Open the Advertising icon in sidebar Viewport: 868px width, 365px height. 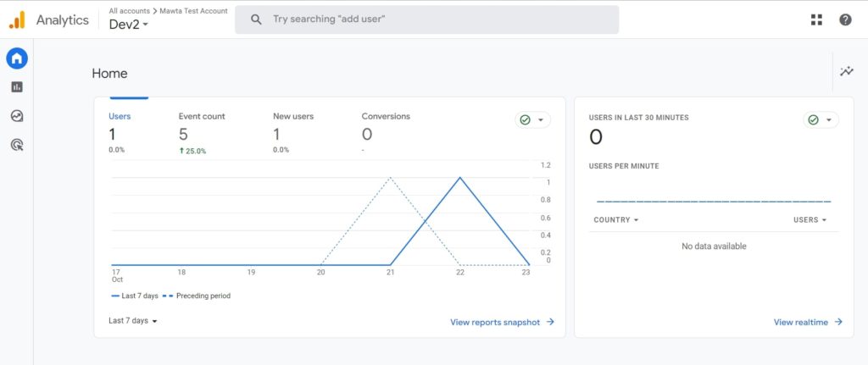[17, 146]
